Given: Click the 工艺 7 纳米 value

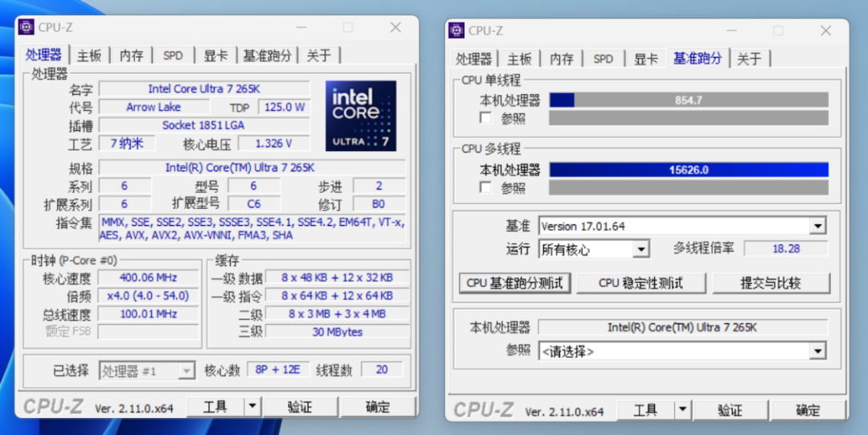Looking at the screenshot, I should pos(127,143).
